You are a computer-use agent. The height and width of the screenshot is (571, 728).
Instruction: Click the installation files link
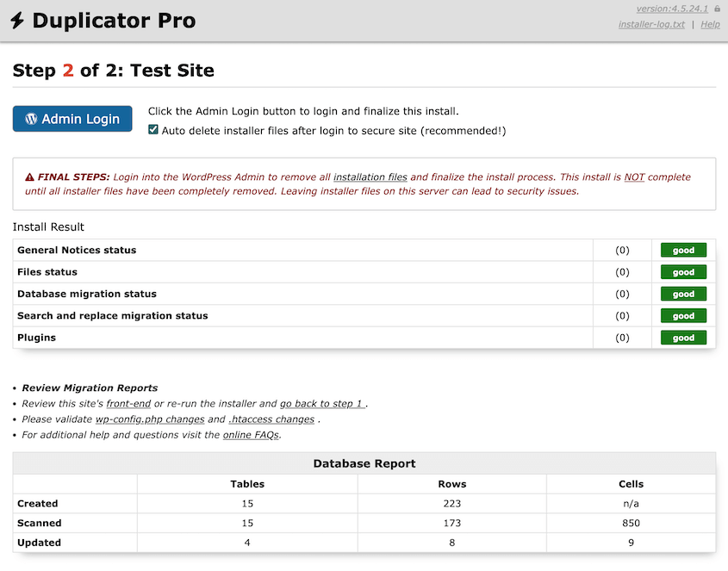[370, 177]
